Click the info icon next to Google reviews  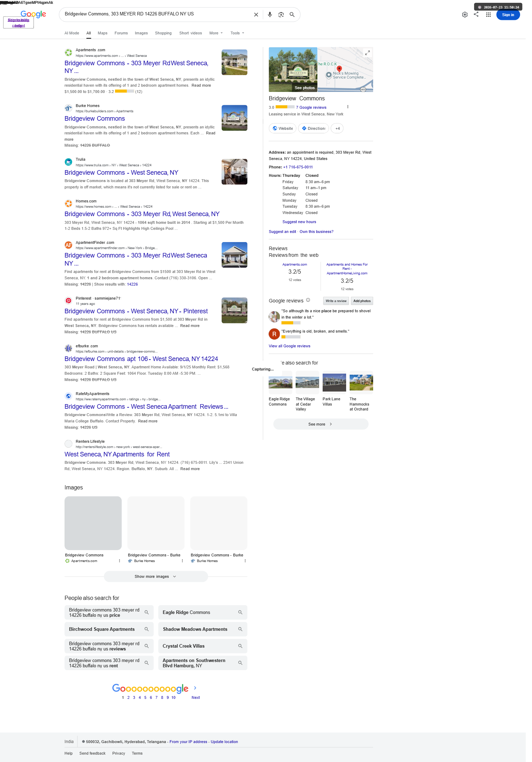[x=308, y=300]
